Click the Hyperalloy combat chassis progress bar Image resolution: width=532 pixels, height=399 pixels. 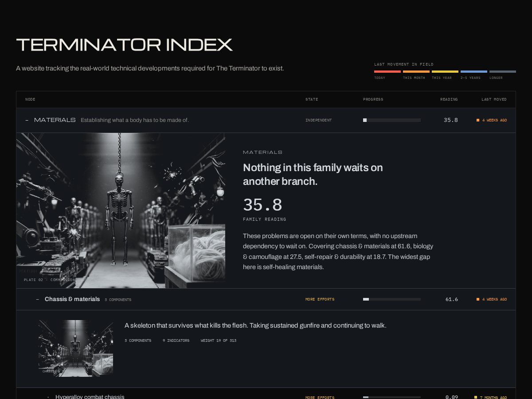click(x=392, y=397)
